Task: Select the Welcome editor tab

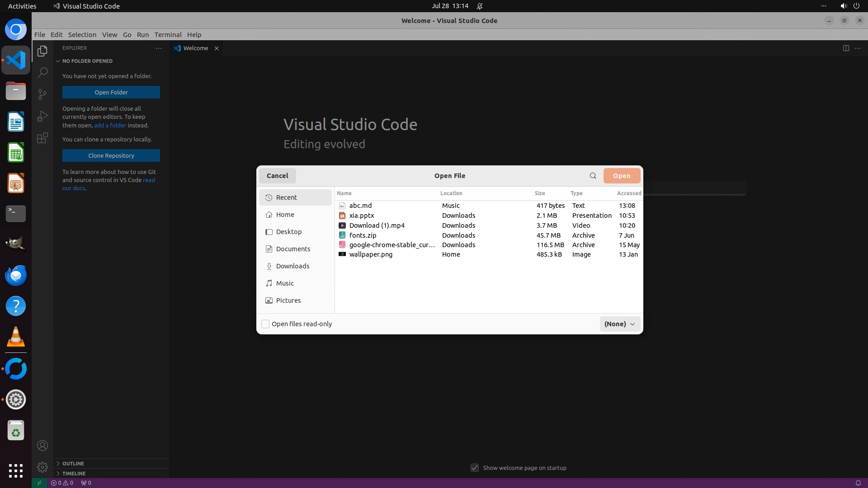Action: (195, 48)
